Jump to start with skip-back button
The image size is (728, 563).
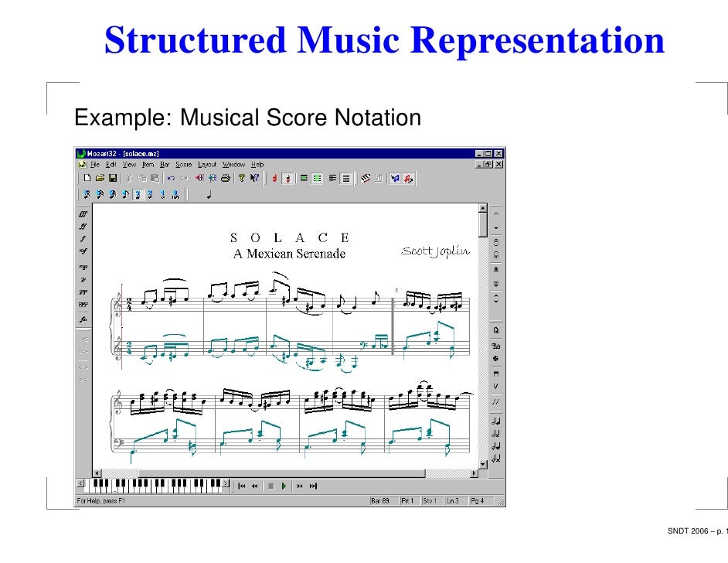pos(241,486)
